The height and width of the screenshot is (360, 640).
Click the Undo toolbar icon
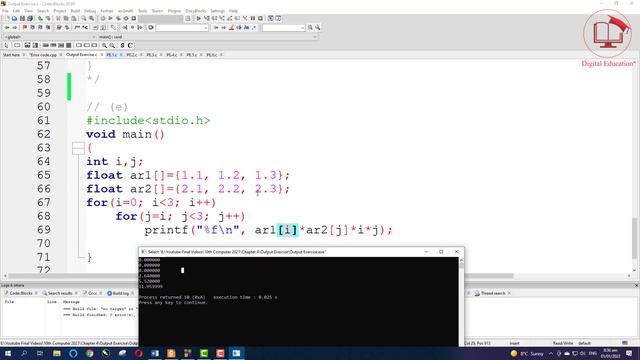(x=40, y=18)
